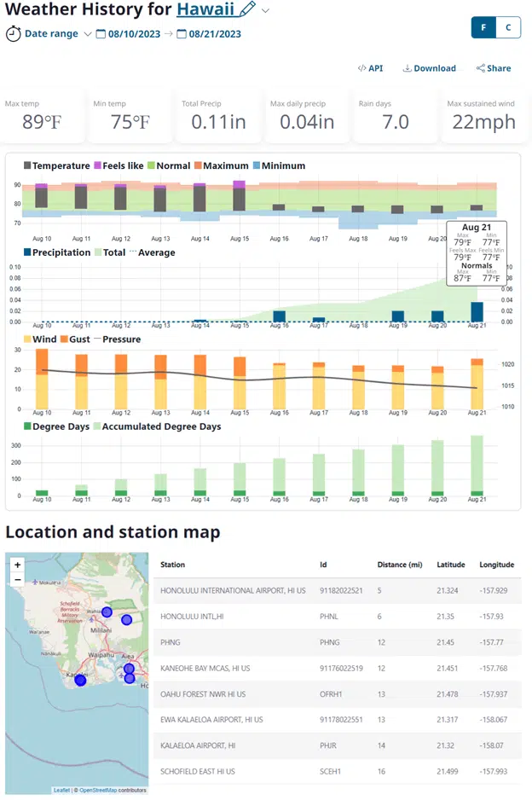Open the Date range dropdown

coord(88,34)
